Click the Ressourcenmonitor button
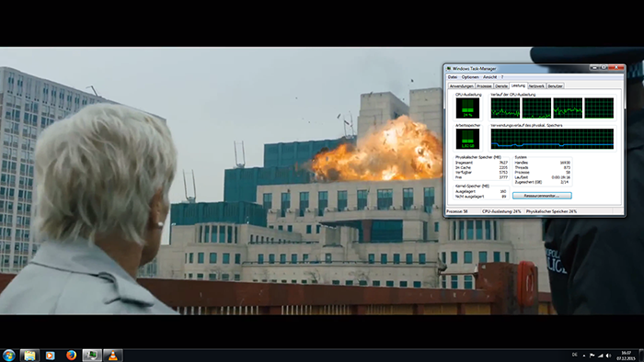644x362 pixels. [x=542, y=196]
